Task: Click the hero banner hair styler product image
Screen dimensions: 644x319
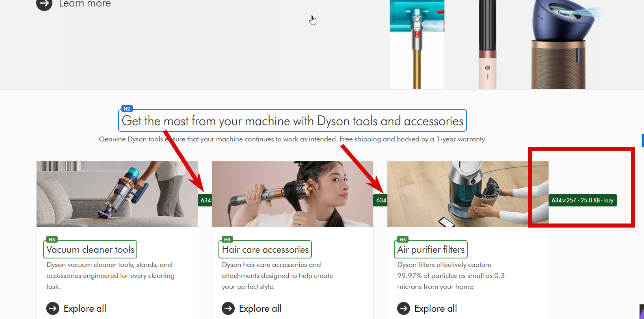Action: [x=487, y=44]
